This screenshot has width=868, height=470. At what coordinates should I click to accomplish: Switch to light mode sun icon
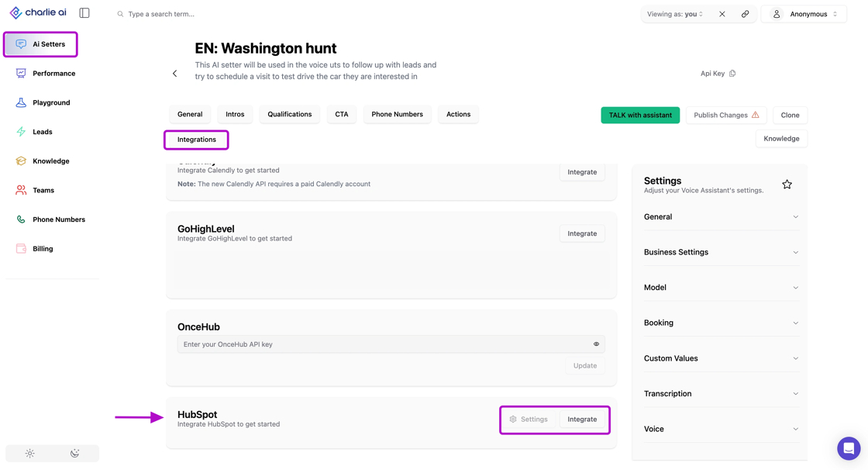tap(30, 454)
